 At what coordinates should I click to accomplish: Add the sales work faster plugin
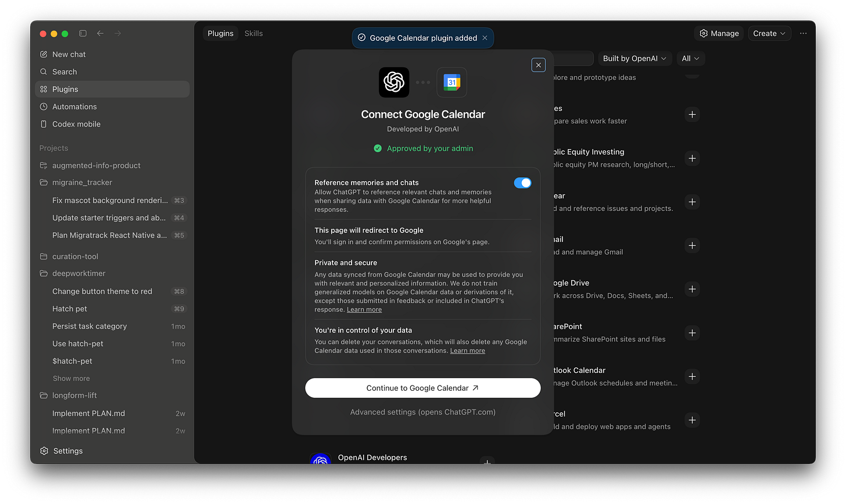coord(692,114)
